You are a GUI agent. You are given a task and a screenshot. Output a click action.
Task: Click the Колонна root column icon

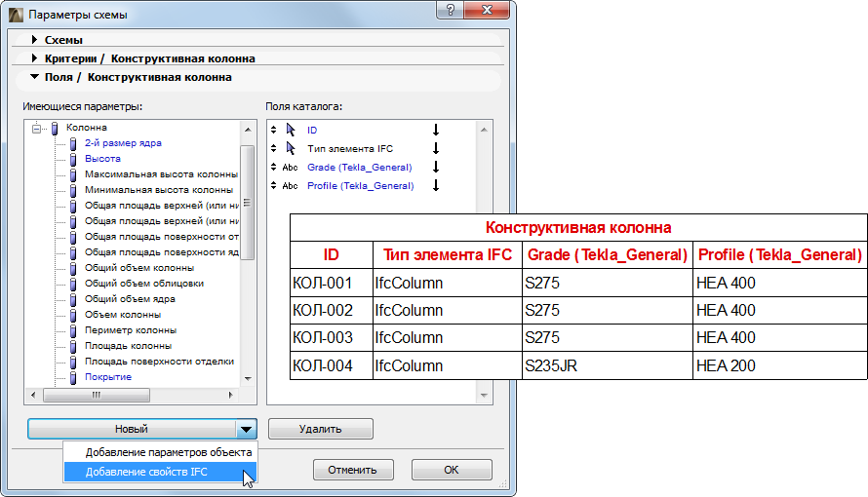point(55,129)
